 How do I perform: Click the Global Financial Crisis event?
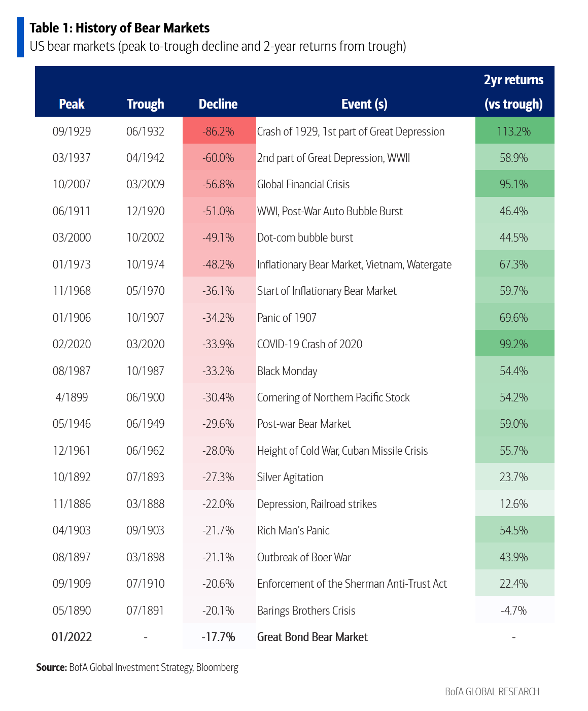(x=303, y=184)
